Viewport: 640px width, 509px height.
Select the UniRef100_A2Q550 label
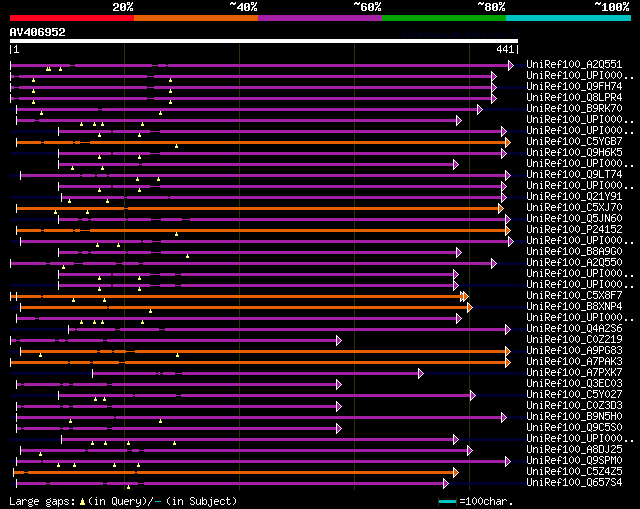coord(574,263)
